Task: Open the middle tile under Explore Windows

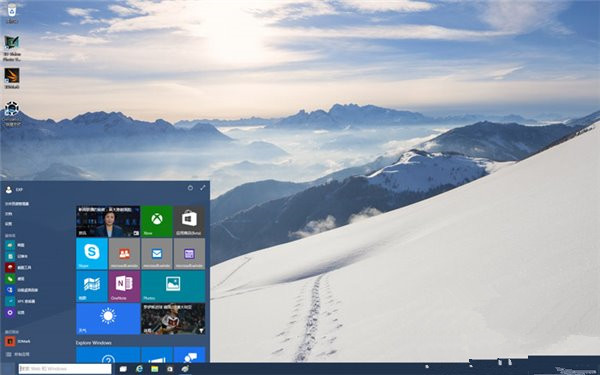Action: point(157,355)
